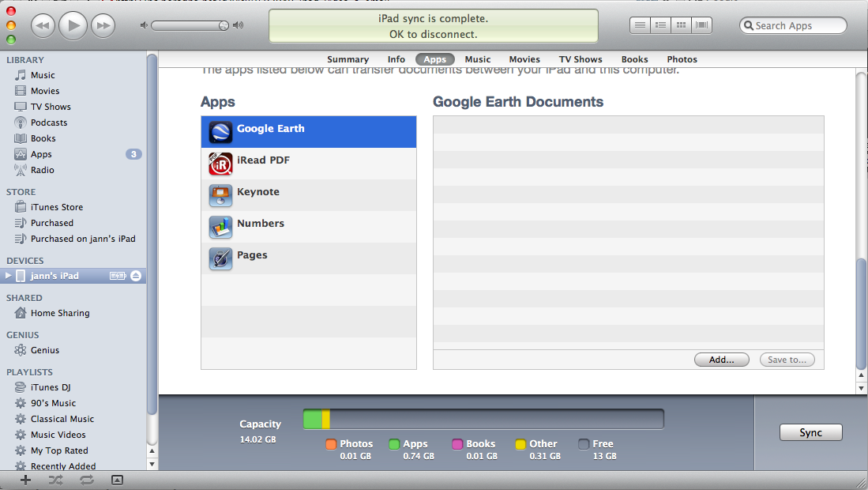Eject jann's iPad

[x=136, y=276]
